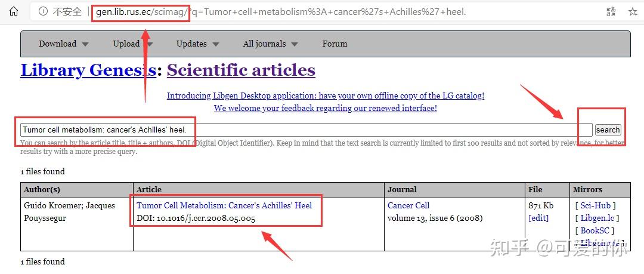Select the volume 13, issue 6 text
644x274 pixels.
pyautogui.click(x=435, y=218)
